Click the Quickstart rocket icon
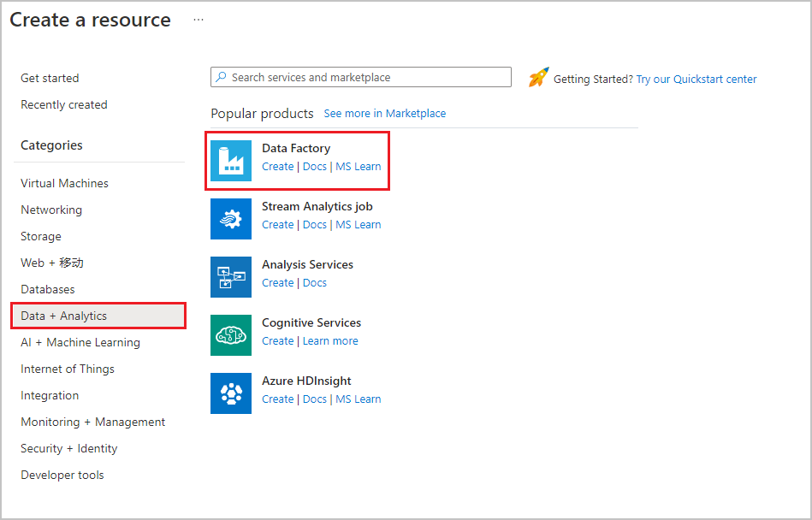This screenshot has height=520, width=812. coord(538,78)
